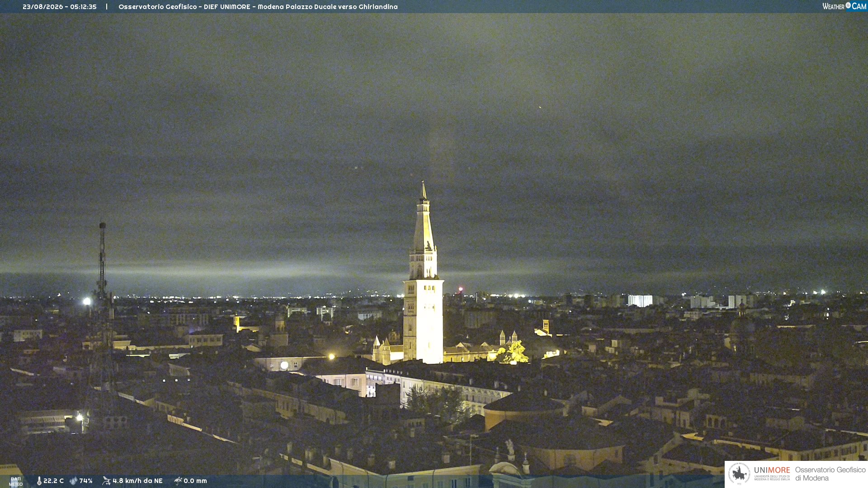The width and height of the screenshot is (868, 488).
Task: Click Osservatorio Geofisico di Modena label
Action: coord(830,474)
